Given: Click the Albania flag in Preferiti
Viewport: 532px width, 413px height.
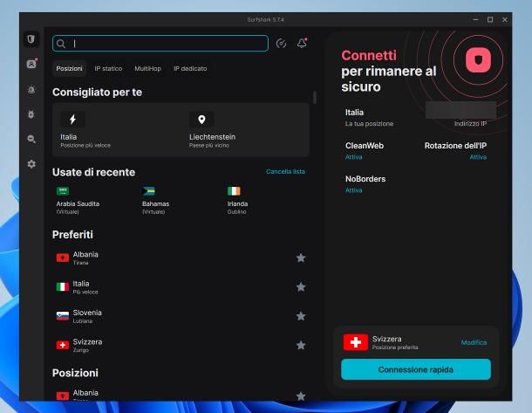Looking at the screenshot, I should pyautogui.click(x=63, y=258).
